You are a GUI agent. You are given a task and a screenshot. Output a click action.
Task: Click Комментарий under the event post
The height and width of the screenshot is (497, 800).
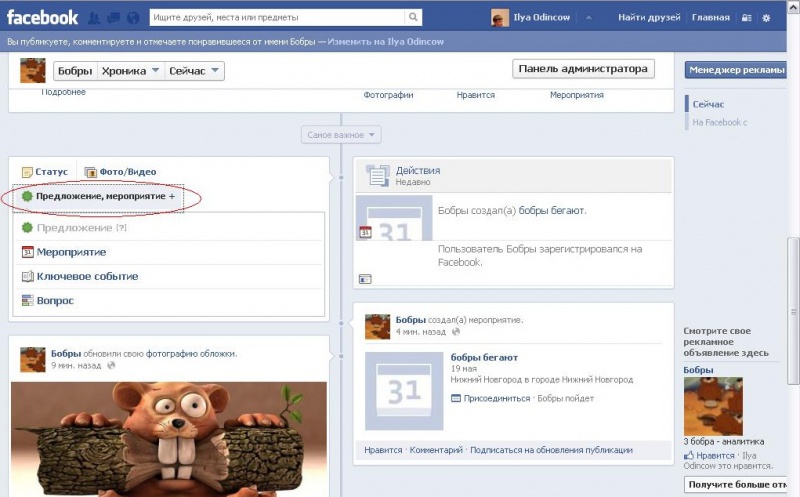pyautogui.click(x=436, y=450)
